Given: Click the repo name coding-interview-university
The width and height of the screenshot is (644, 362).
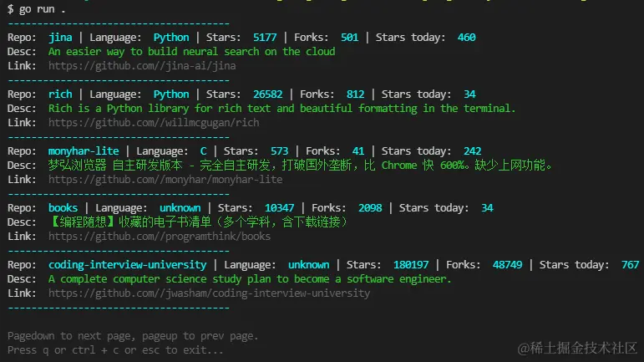Looking at the screenshot, I should [127, 265].
